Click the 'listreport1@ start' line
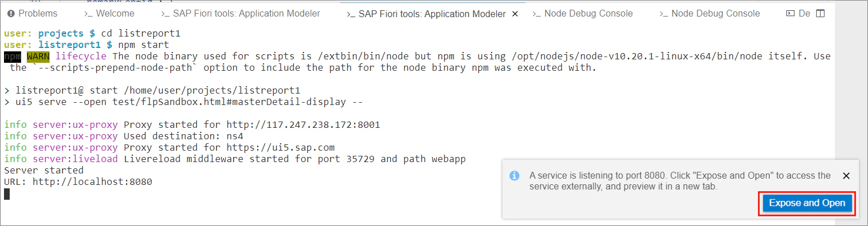 tap(152, 90)
